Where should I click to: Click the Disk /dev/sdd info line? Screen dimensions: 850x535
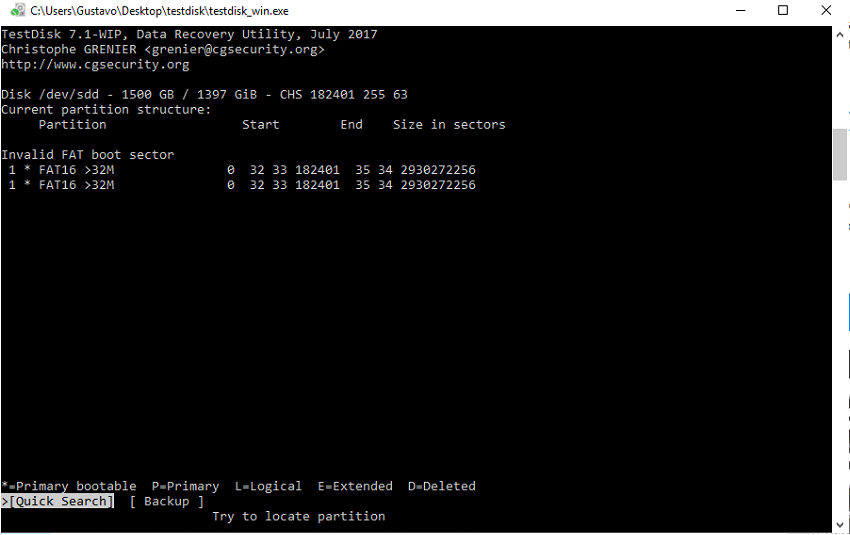(204, 94)
